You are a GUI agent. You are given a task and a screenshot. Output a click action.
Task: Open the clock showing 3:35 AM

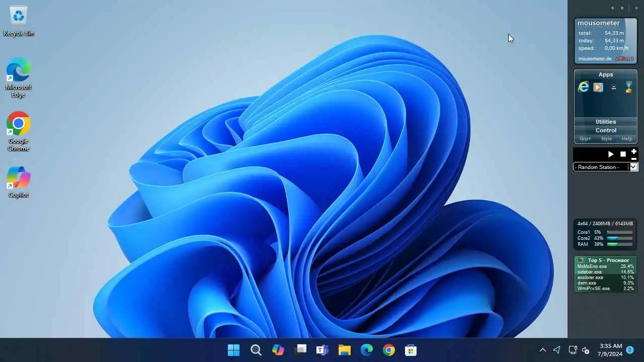(611, 350)
